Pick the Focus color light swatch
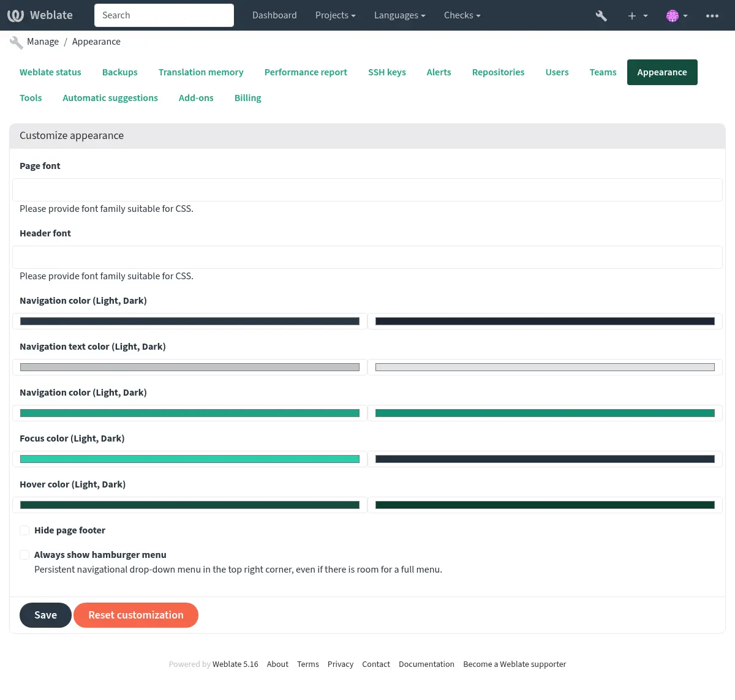Image resolution: width=735 pixels, height=700 pixels. [x=190, y=459]
